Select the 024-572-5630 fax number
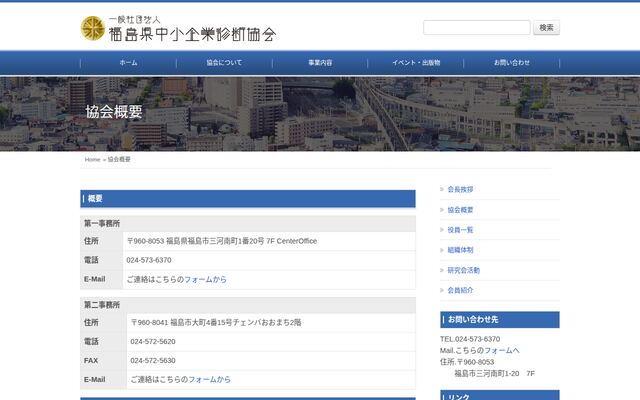The image size is (640, 400). (153, 361)
